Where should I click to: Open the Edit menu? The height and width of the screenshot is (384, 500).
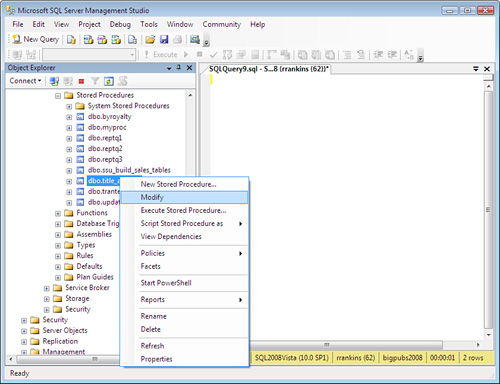coord(38,24)
